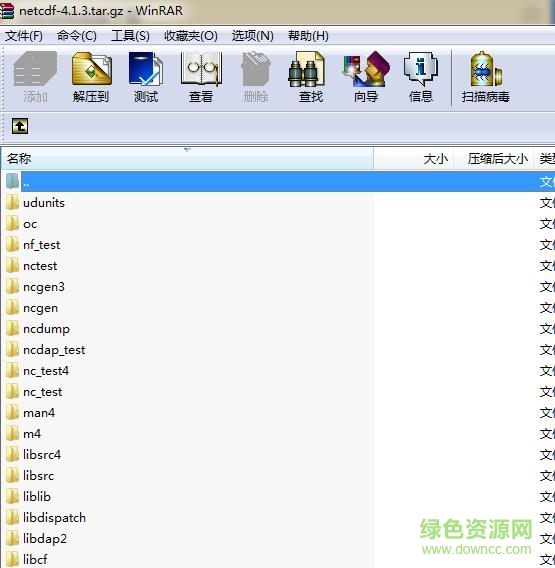Select the nc_test4 folder name
This screenshot has height=568, width=555.
46,371
